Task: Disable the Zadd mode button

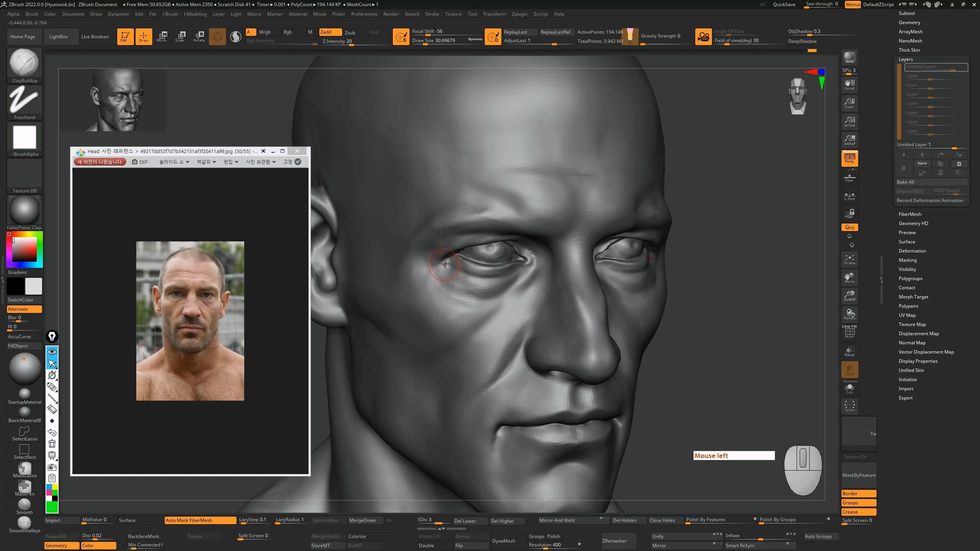Action: click(x=330, y=32)
